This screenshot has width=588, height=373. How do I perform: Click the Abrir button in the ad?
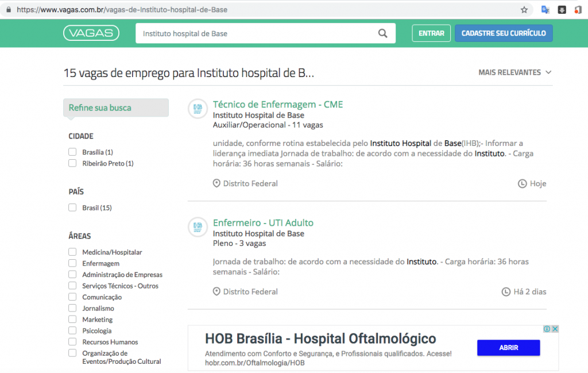(x=508, y=348)
